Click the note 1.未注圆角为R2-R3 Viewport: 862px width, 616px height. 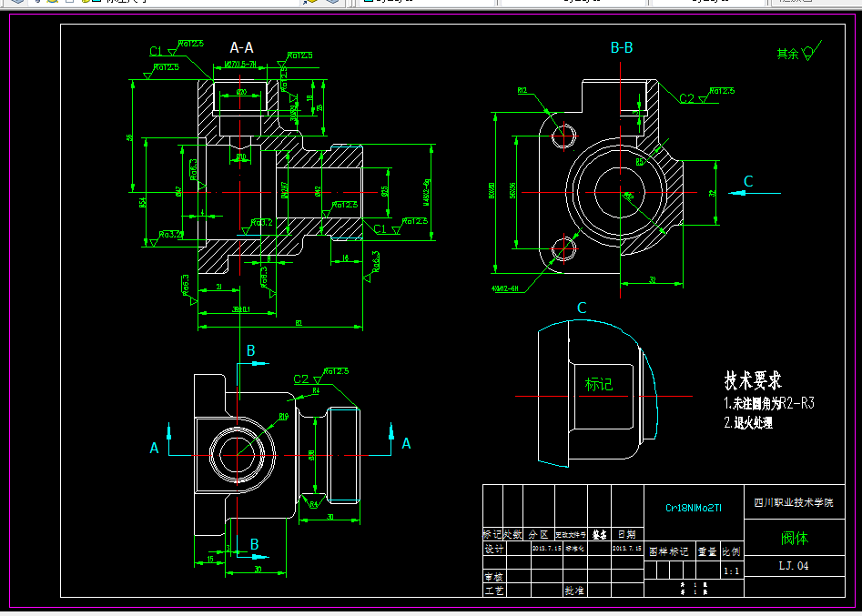[x=769, y=403]
